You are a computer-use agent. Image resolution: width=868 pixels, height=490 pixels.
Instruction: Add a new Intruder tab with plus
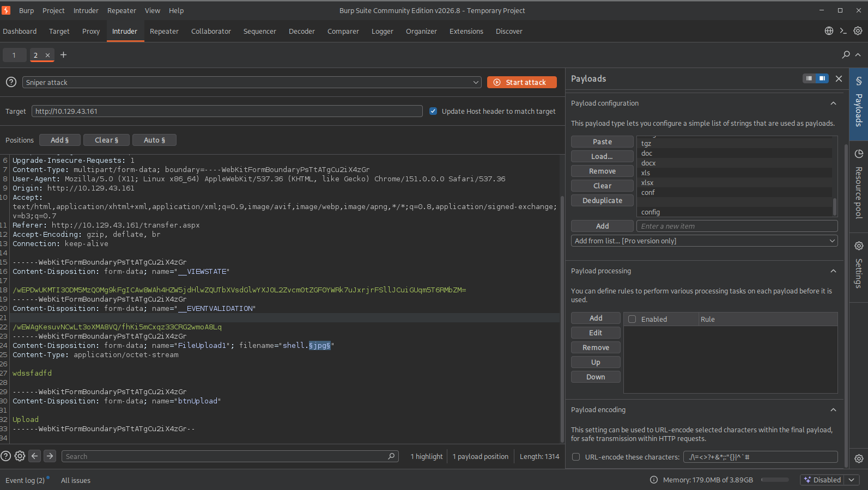[63, 54]
